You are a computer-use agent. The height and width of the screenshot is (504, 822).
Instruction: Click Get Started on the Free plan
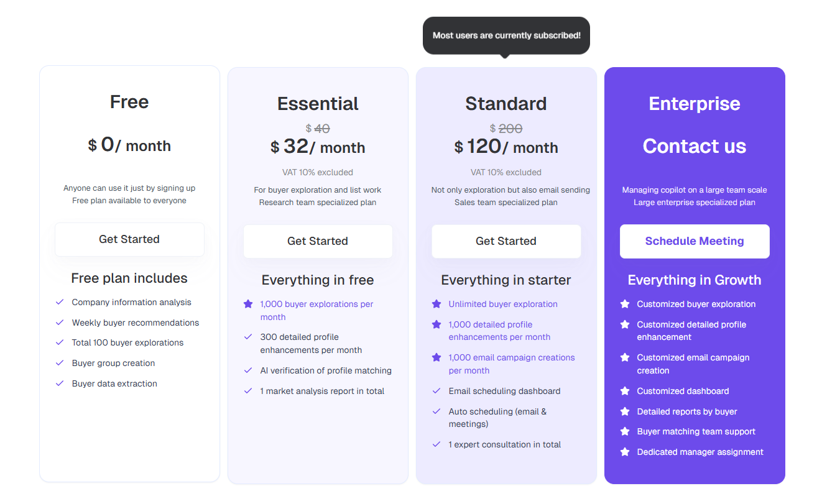pos(129,239)
